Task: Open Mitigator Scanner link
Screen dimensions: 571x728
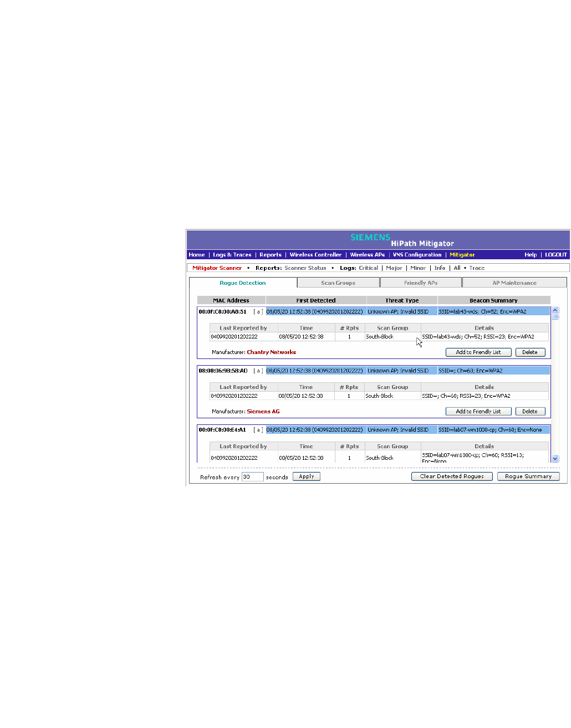Action: 217,268
